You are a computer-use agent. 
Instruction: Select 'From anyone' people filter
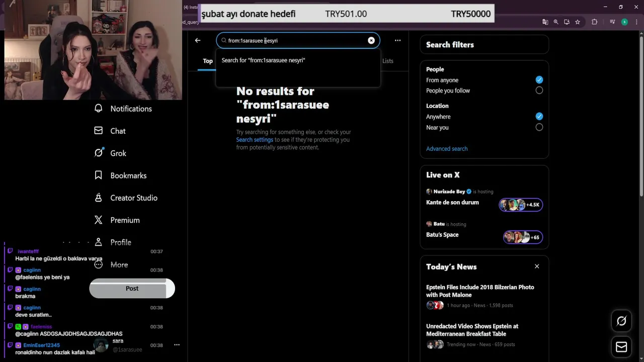pyautogui.click(x=539, y=80)
